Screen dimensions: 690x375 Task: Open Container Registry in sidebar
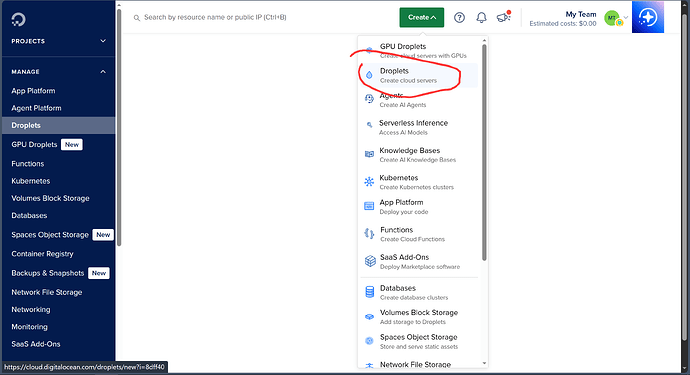pos(42,254)
